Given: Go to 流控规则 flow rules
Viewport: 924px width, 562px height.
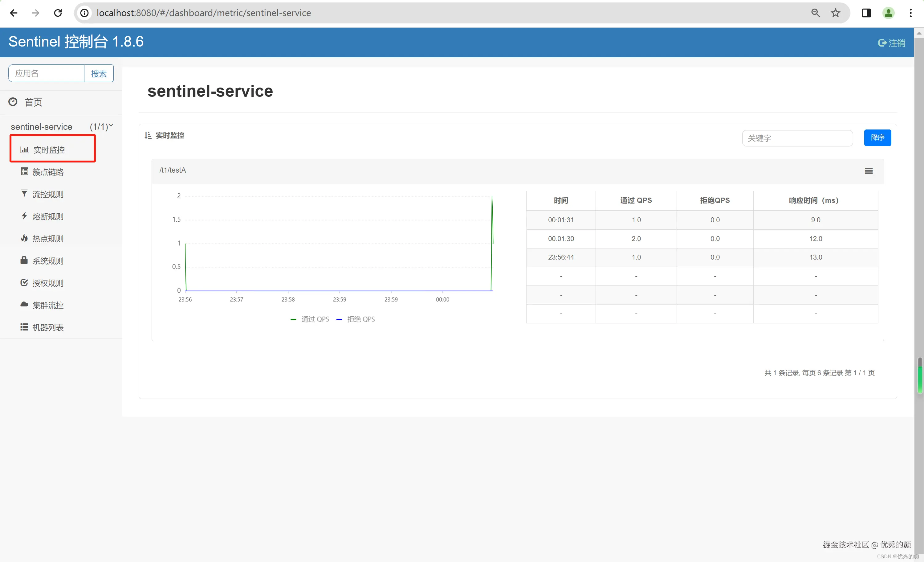Looking at the screenshot, I should (48, 194).
